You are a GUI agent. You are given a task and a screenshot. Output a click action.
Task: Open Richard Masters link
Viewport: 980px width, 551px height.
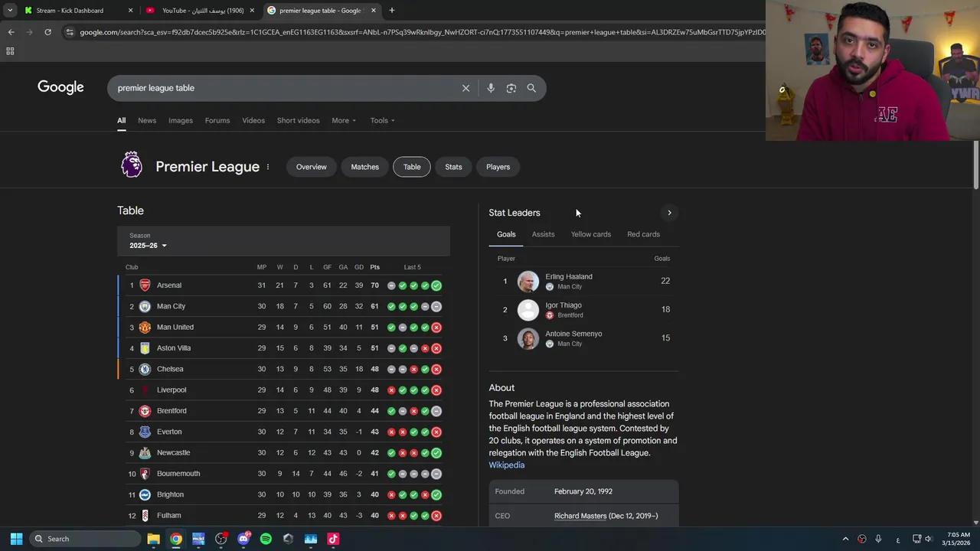click(580, 516)
